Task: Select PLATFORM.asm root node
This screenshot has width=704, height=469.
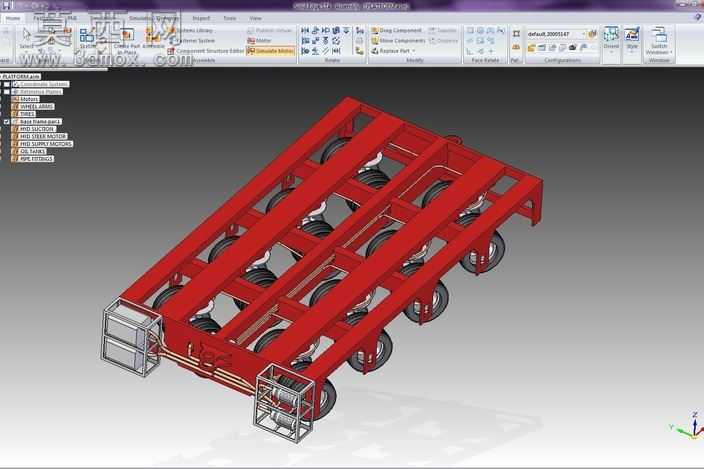Action: coord(21,77)
